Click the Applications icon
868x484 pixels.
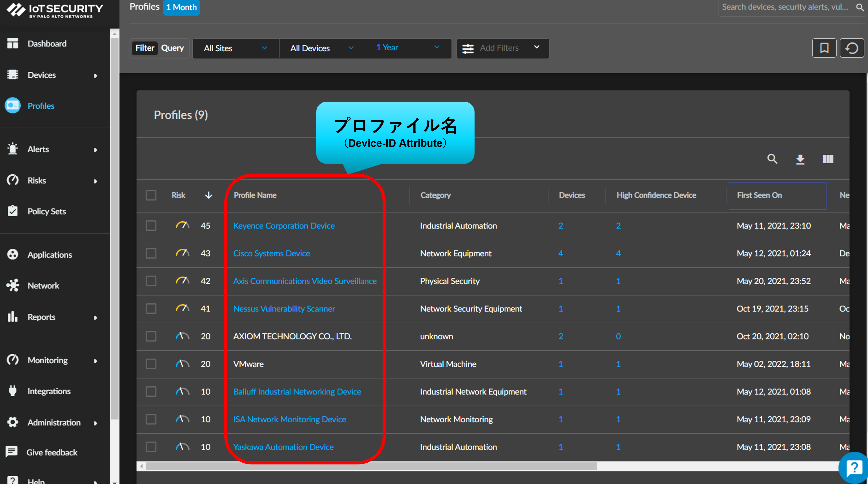(x=13, y=255)
